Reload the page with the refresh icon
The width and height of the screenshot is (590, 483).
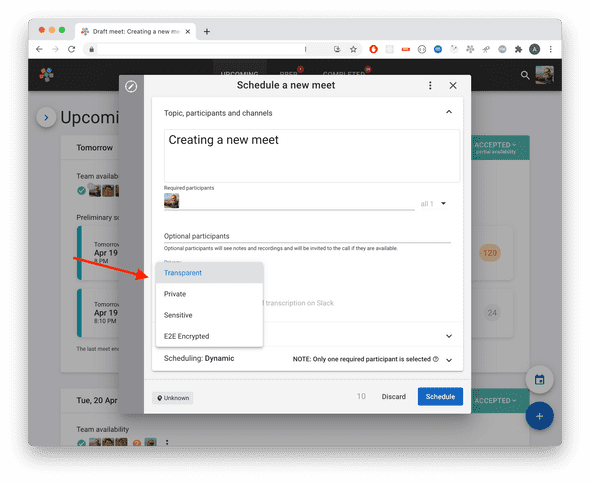click(71, 49)
